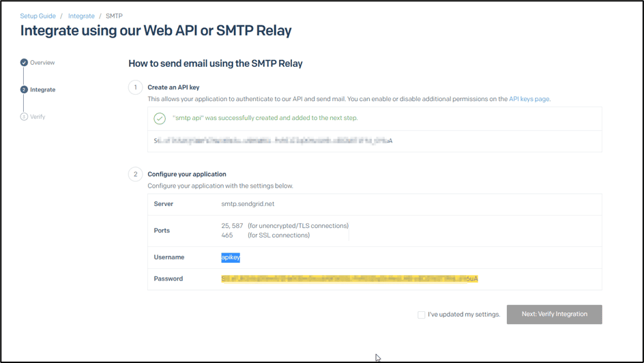This screenshot has height=363, width=644.
Task: Click the Ports row label
Action: coord(162,231)
